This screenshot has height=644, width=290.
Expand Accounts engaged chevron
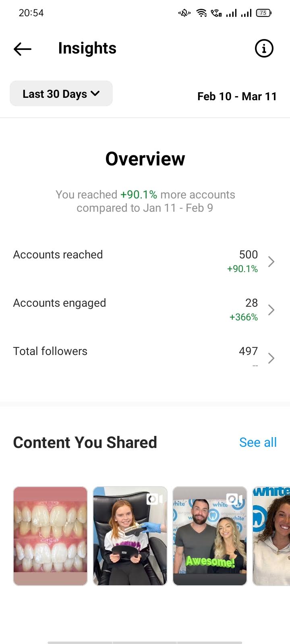[x=271, y=310]
